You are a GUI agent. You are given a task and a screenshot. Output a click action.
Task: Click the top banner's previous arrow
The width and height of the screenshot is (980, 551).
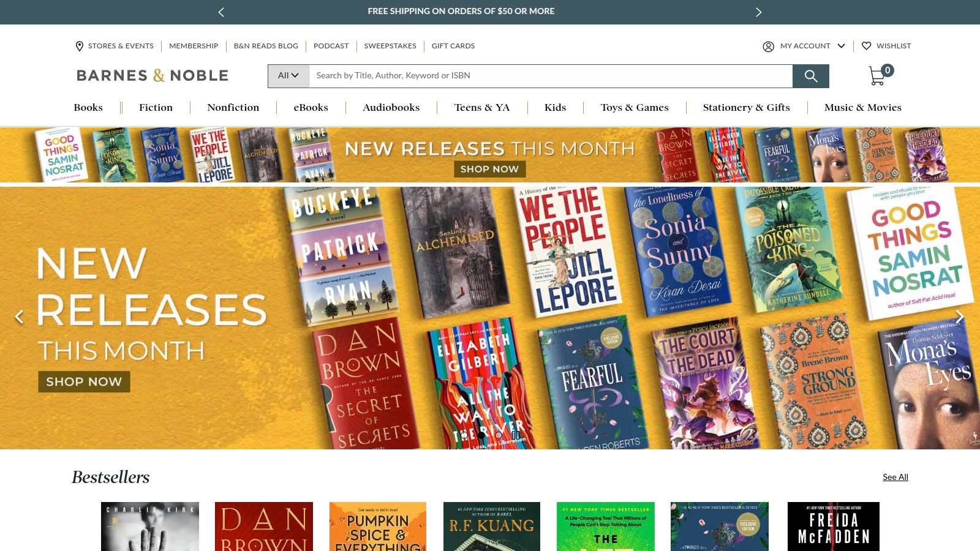click(x=221, y=12)
